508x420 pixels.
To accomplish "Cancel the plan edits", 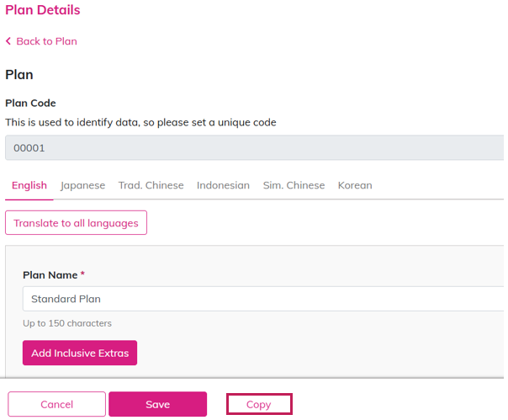I will coord(57,405).
